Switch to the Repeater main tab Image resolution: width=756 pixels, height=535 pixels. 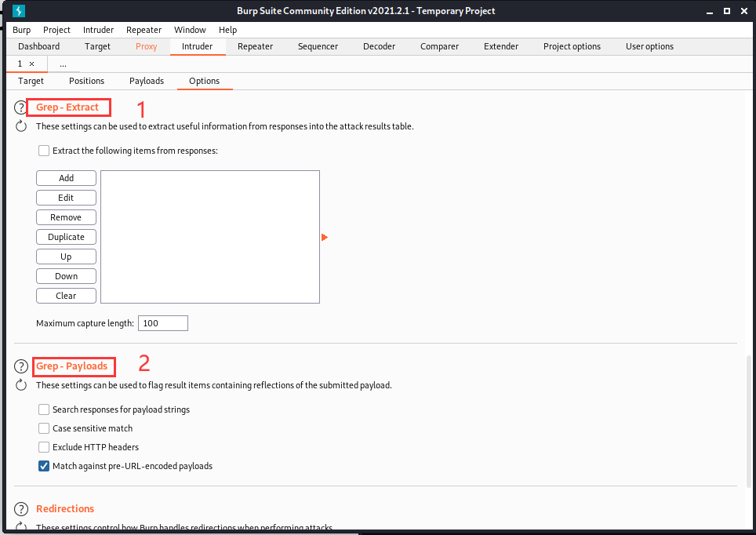click(255, 46)
